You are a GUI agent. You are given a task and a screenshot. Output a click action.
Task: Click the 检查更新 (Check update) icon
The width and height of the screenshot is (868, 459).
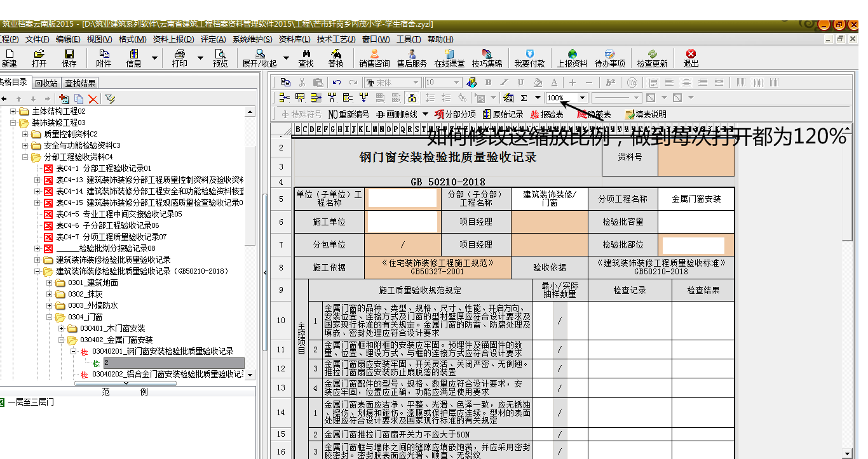click(652, 58)
